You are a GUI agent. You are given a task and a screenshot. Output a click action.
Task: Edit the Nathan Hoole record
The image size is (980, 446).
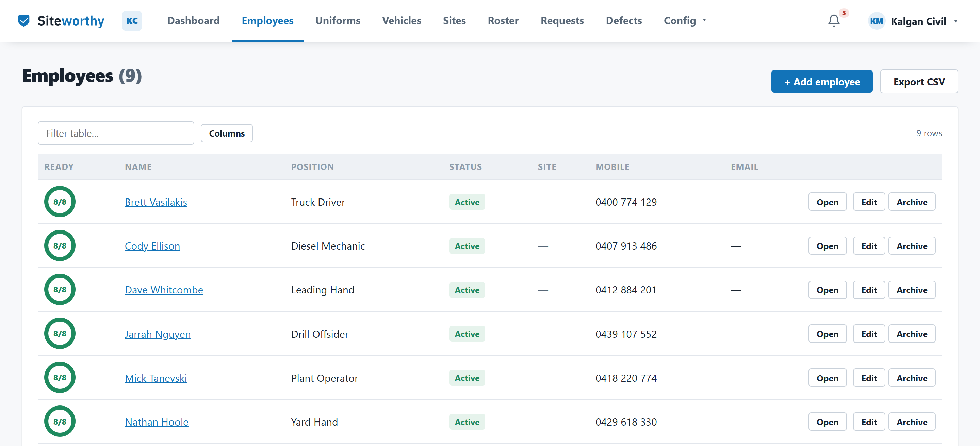click(869, 421)
